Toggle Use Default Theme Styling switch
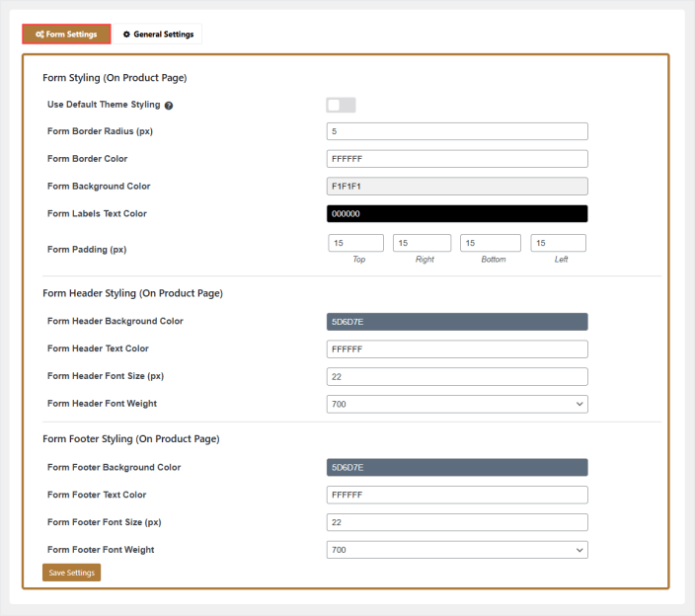Image resolution: width=695 pixels, height=616 pixels. [x=341, y=105]
